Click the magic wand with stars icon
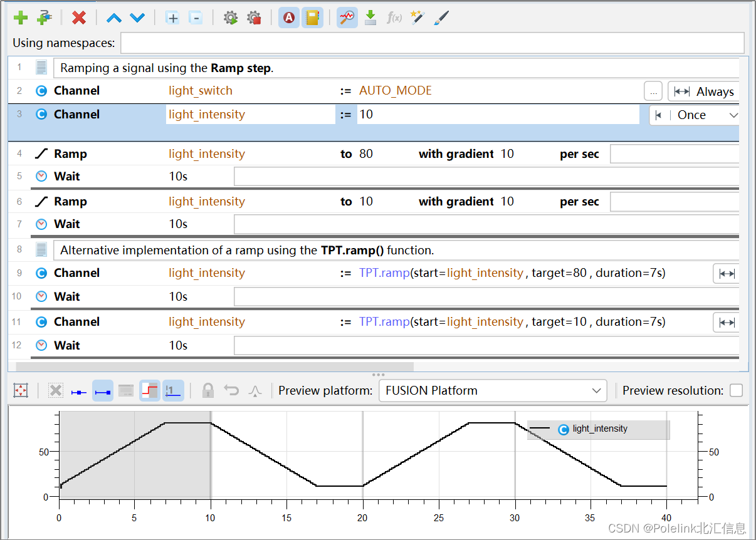The height and width of the screenshot is (540, 756). (x=417, y=18)
